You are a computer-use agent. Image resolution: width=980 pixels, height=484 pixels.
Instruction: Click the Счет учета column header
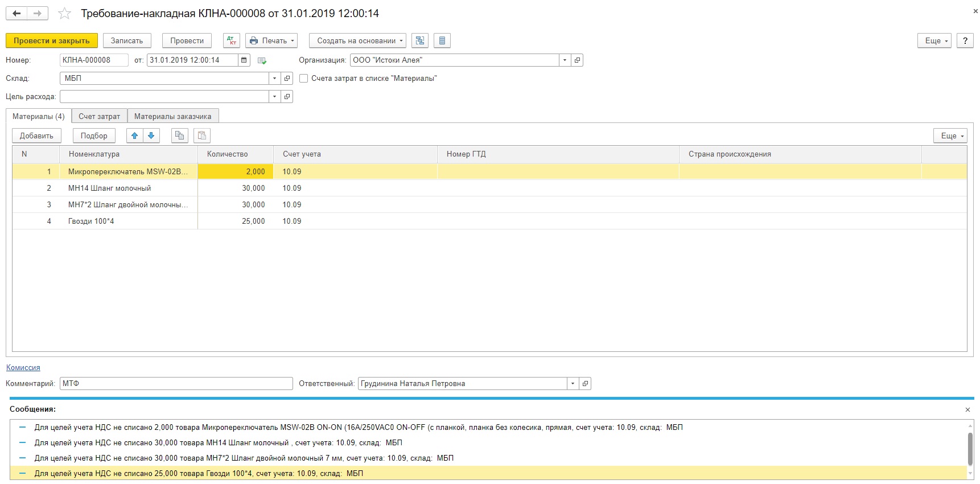355,154
